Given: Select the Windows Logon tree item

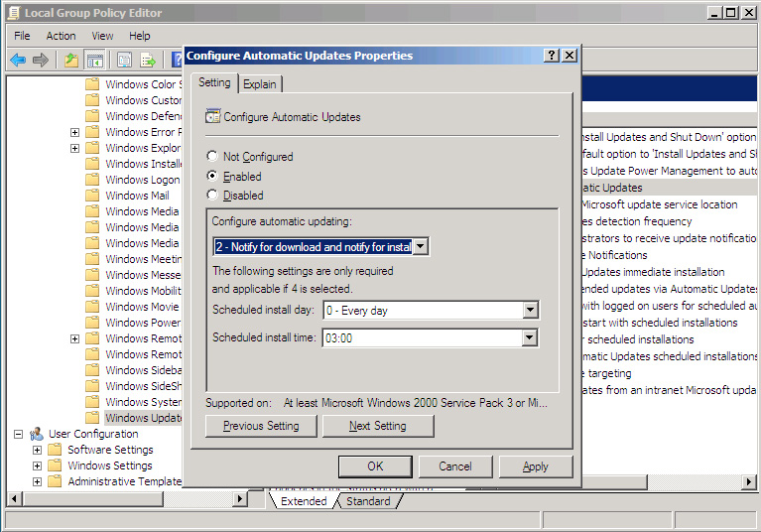Looking at the screenshot, I should pyautogui.click(x=143, y=180).
